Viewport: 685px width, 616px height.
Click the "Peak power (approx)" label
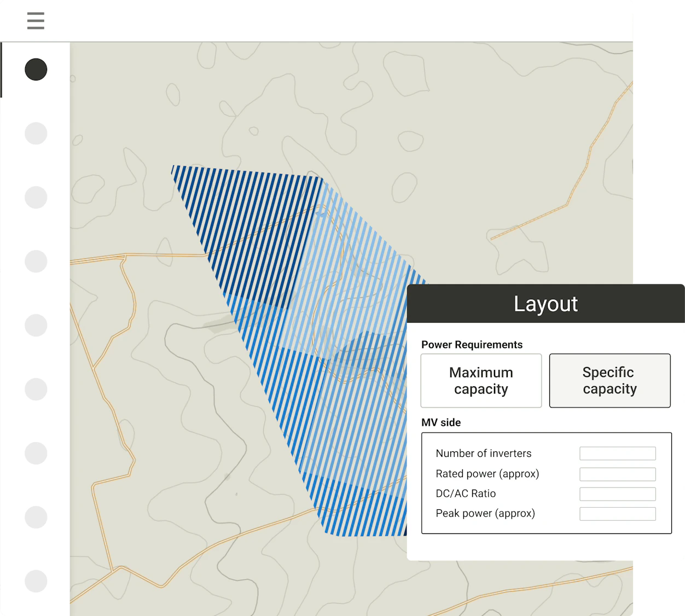(485, 513)
